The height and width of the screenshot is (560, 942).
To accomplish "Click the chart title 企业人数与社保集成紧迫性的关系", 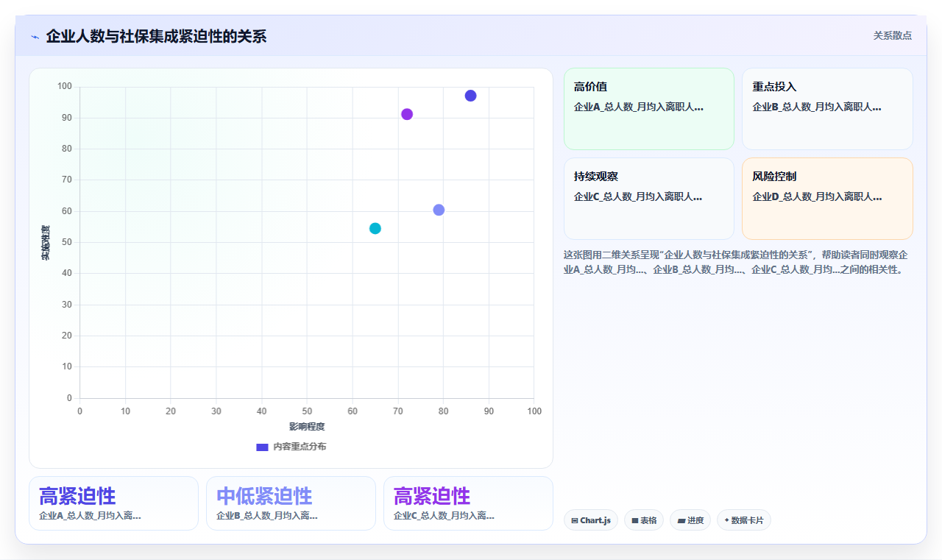I will [156, 36].
